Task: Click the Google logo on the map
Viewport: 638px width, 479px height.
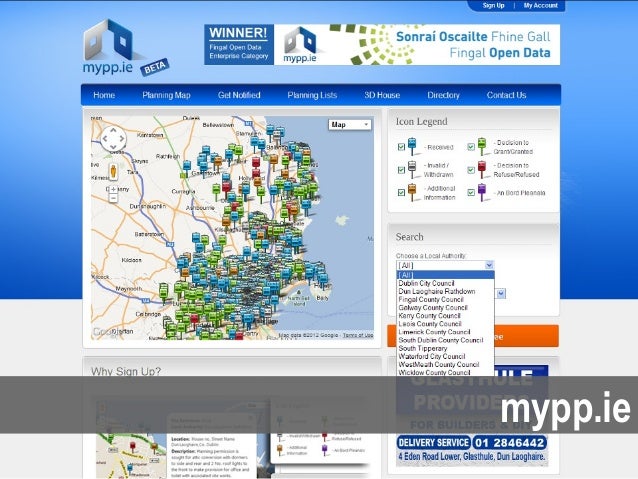Action: tap(105, 332)
